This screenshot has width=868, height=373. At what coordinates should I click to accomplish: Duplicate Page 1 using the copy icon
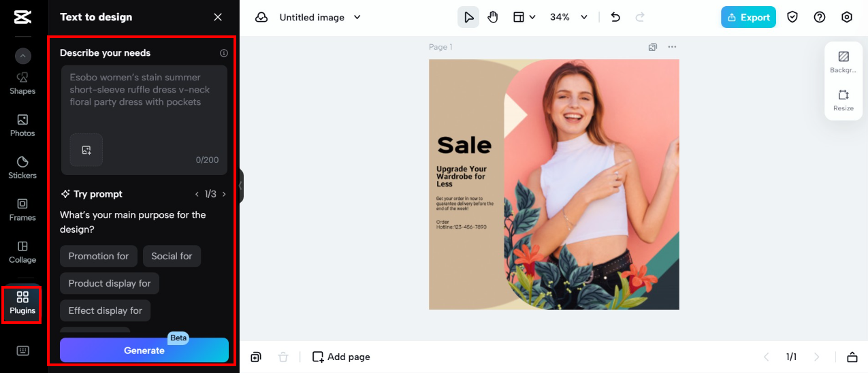coord(653,47)
